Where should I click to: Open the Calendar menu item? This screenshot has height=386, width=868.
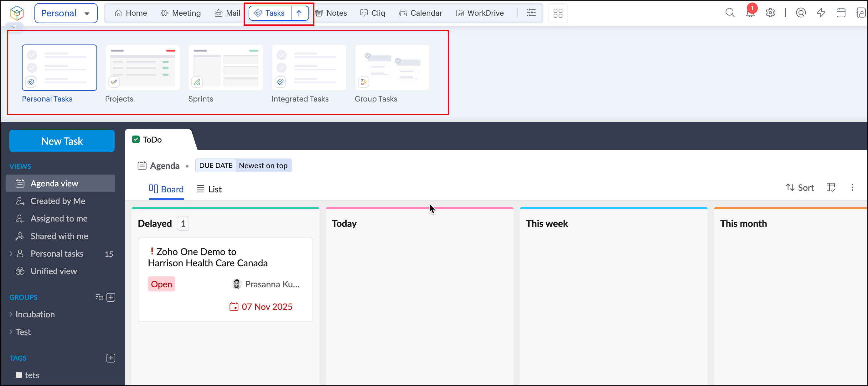[421, 13]
